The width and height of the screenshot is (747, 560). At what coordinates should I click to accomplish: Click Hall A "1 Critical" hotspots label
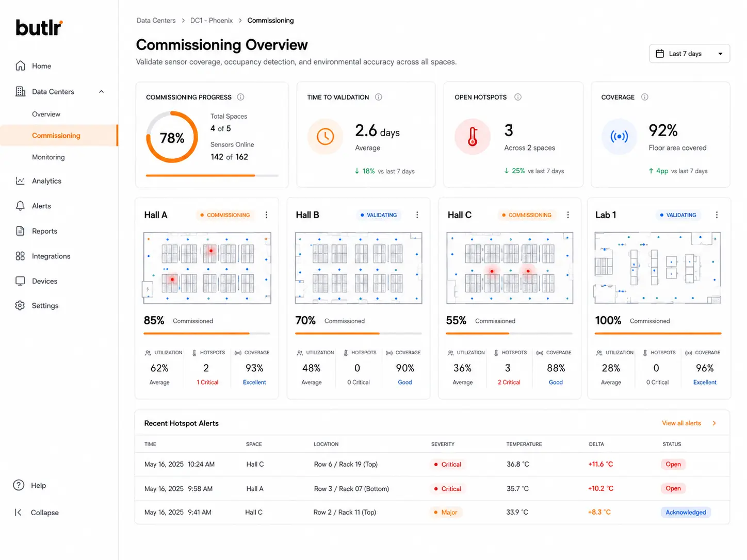tap(207, 382)
